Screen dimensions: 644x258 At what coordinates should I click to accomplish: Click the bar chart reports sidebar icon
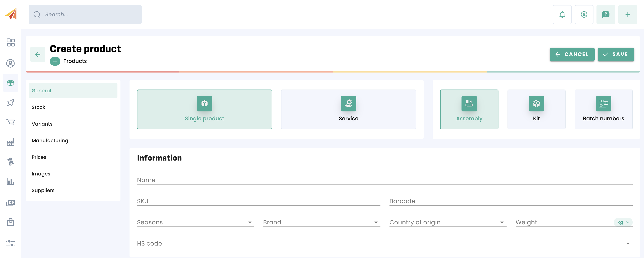tap(11, 181)
